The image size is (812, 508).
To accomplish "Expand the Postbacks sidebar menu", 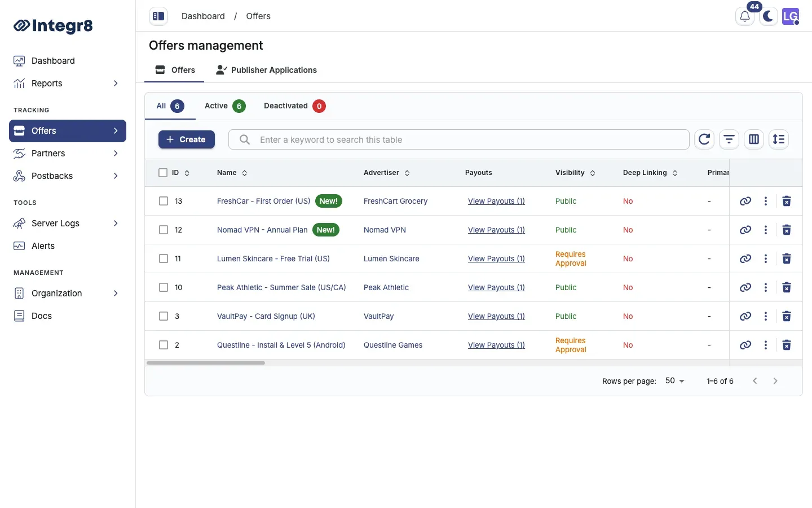I will pos(68,176).
